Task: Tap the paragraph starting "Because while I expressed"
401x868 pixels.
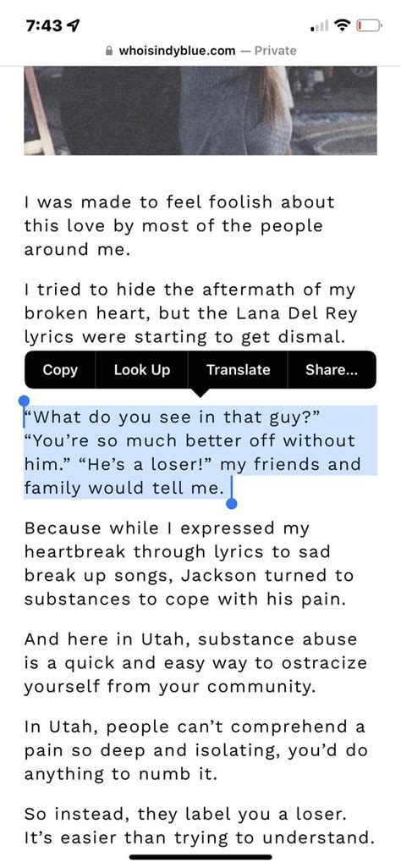Action: coord(189,563)
